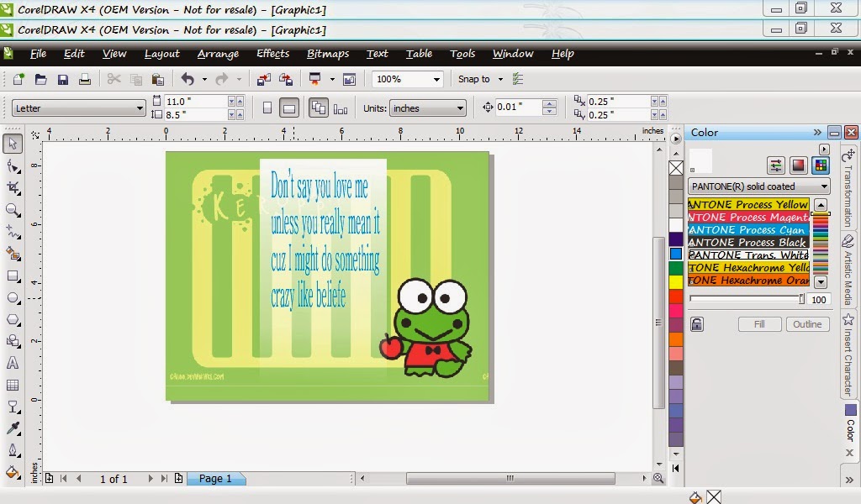The image size is (861, 504).
Task: Switch to the Page 1 tab
Action: 215,479
